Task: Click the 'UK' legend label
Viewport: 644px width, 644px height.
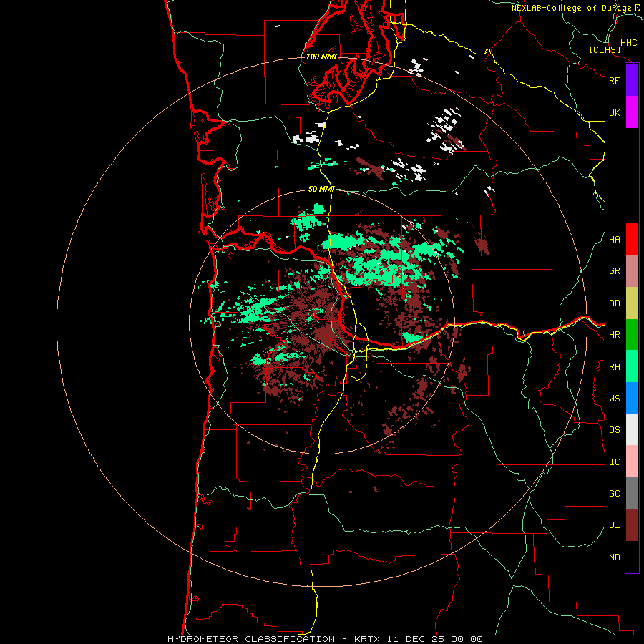Action: pos(614,113)
